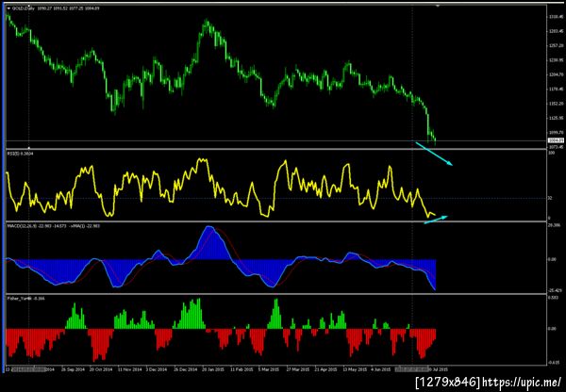Select the Fisher indicator label
The image size is (566, 392).
[26, 299]
